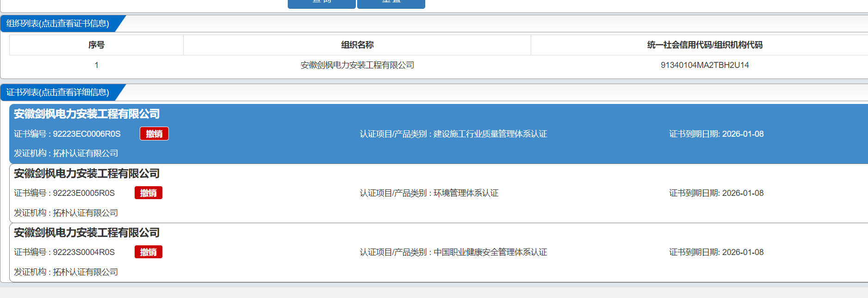868x298 pixels.
Task: Click the credit code 91340104MA2TBH2U14
Action: (705, 65)
